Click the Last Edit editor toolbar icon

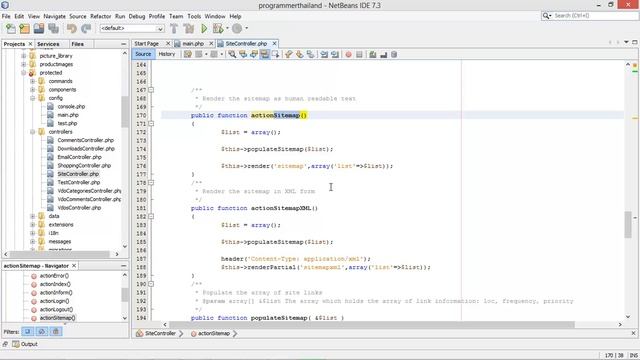click(x=187, y=54)
